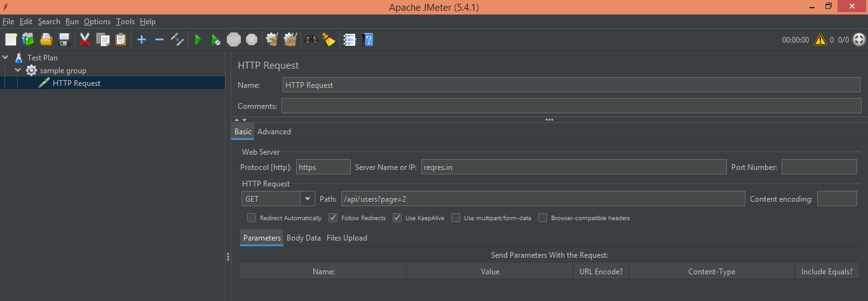The width and height of the screenshot is (868, 301).
Task: Click the Shutdown X toolbar icon
Action: coord(252,39)
